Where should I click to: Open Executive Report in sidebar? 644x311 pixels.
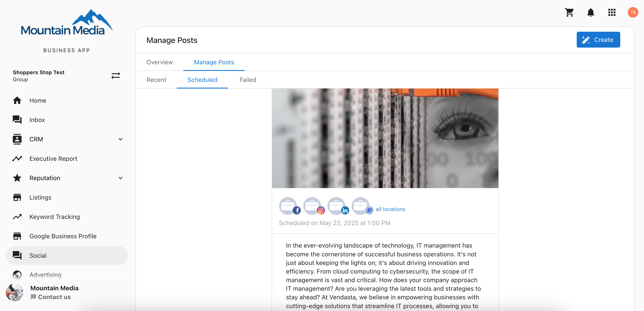67,159
